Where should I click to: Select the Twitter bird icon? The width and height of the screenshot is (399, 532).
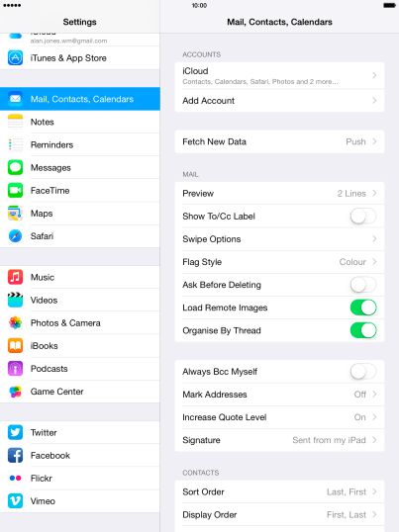coord(15,432)
